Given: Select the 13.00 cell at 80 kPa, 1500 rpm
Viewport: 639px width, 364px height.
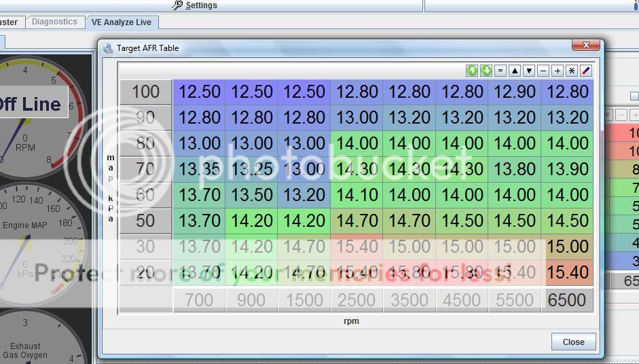Looking at the screenshot, I should tap(304, 143).
